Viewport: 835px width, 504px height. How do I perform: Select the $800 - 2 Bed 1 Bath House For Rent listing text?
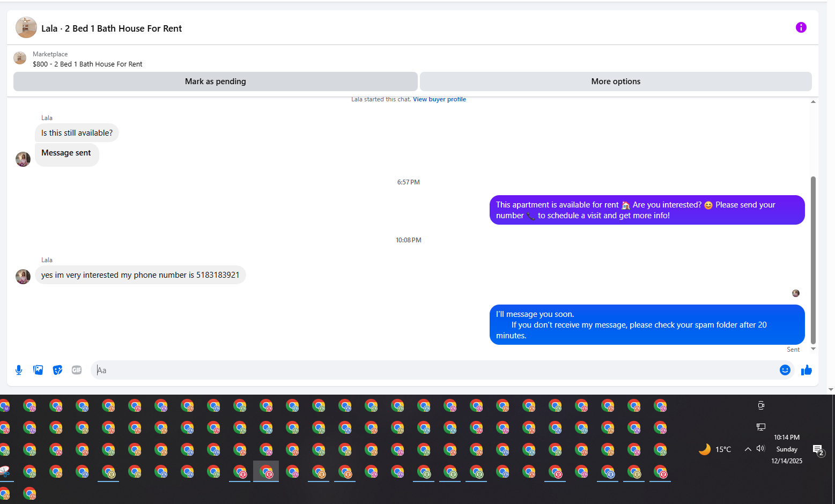coord(87,64)
